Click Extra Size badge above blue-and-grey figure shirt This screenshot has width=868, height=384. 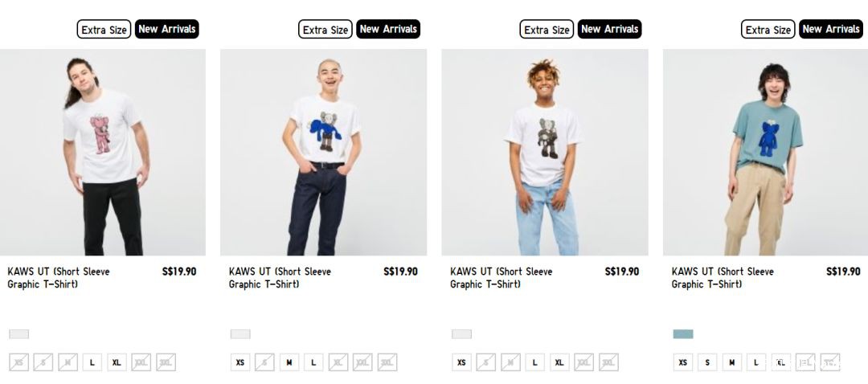325,30
